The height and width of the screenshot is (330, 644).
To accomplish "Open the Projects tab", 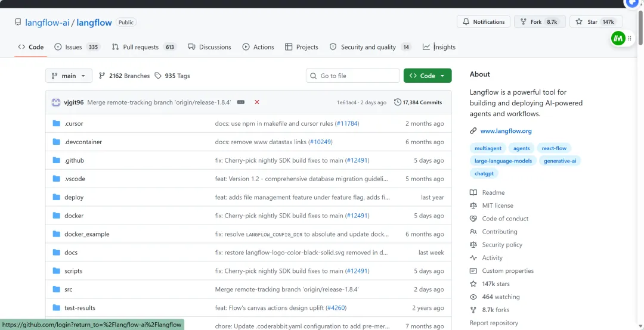I will (x=302, y=47).
